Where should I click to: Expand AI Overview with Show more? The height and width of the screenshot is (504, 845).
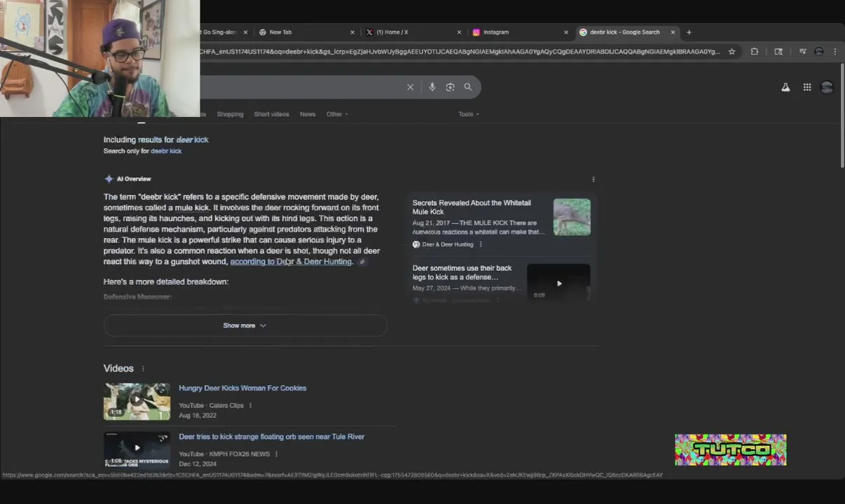coord(245,325)
